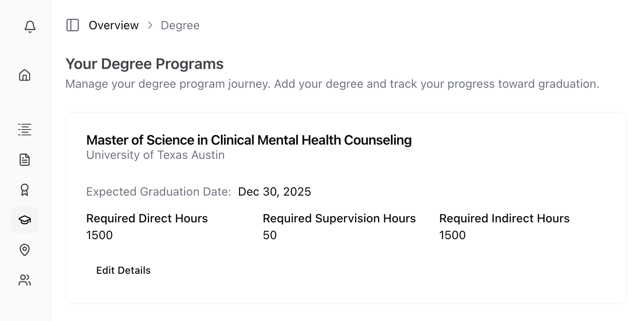Screen dimensions: 644x321
Task: Open the map pin locations icon
Action: coord(25,250)
